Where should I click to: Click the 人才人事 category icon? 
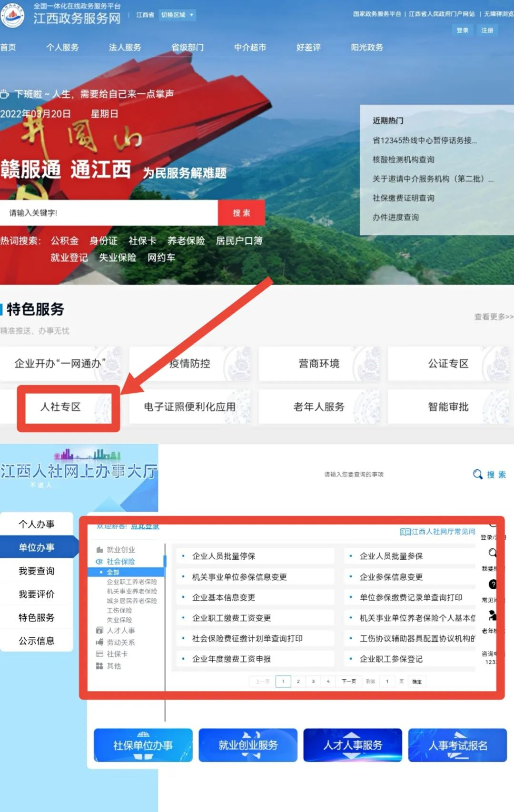(99, 630)
